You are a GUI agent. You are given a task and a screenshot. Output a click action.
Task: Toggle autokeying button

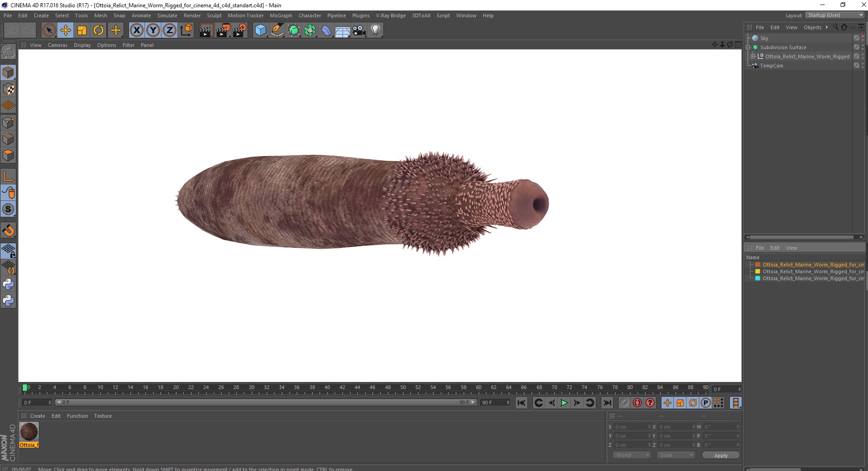point(637,403)
